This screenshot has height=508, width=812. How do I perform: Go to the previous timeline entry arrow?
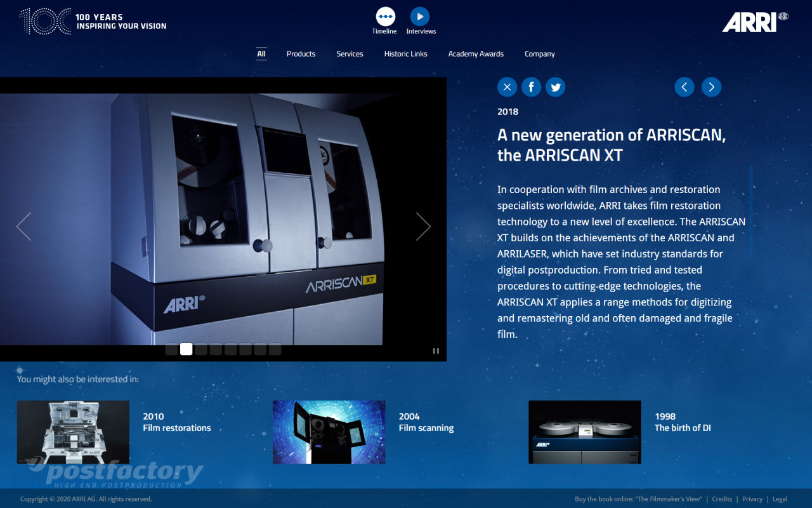click(684, 87)
